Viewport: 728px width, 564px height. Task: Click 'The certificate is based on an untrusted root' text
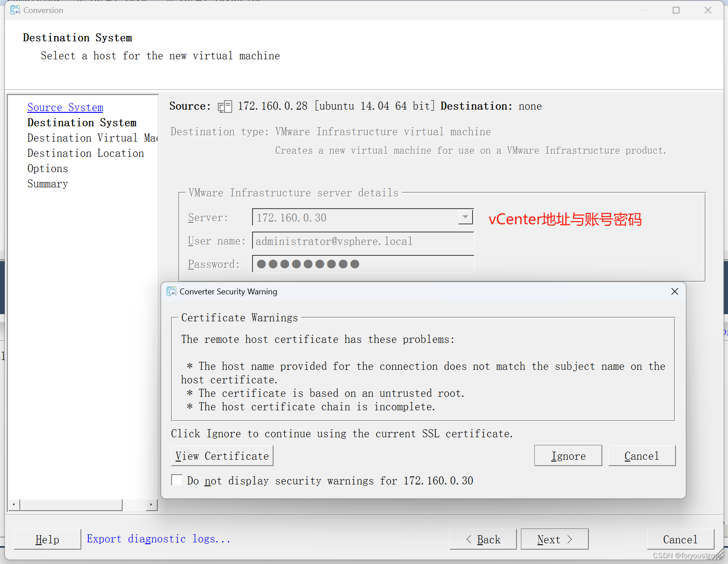[331, 393]
